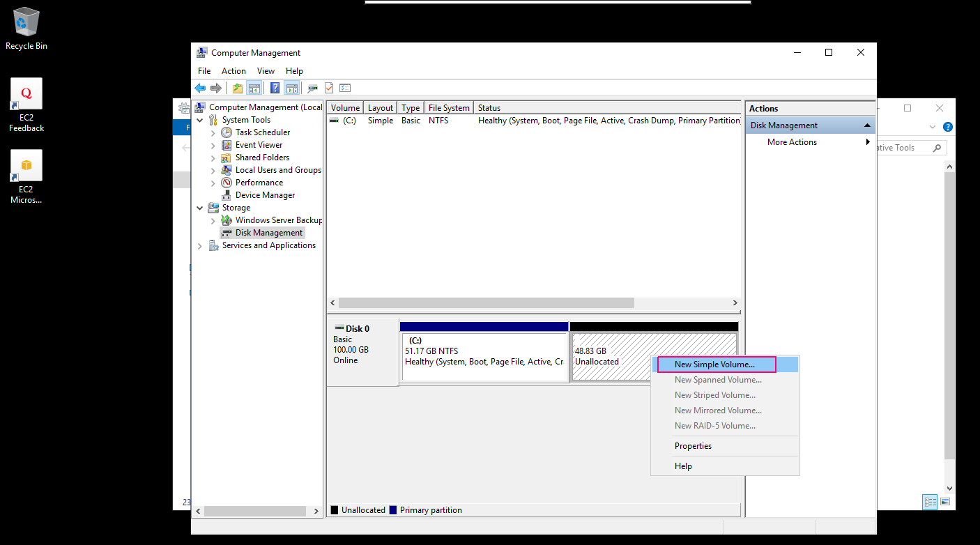Click the blue help icon in background window
The image size is (980, 545).
tap(948, 127)
